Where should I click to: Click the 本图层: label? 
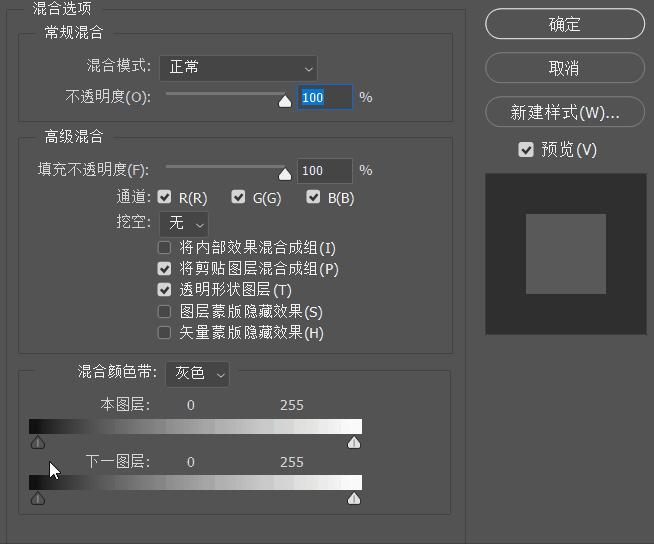[125, 404]
